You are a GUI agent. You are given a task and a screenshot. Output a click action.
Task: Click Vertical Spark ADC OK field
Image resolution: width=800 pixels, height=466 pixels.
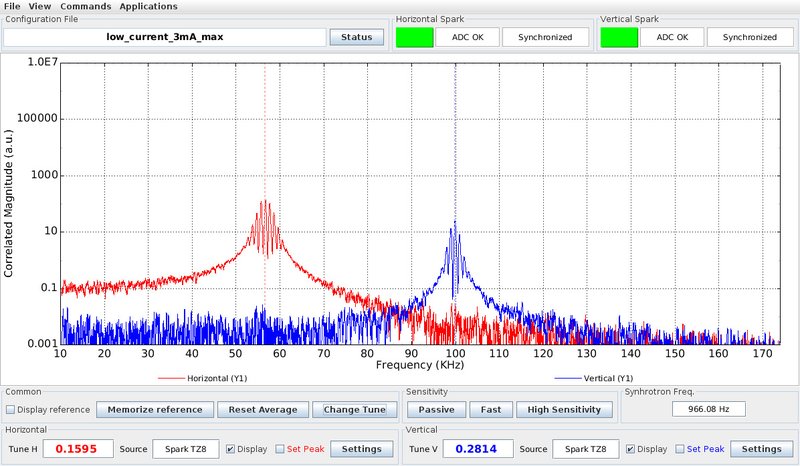point(672,37)
